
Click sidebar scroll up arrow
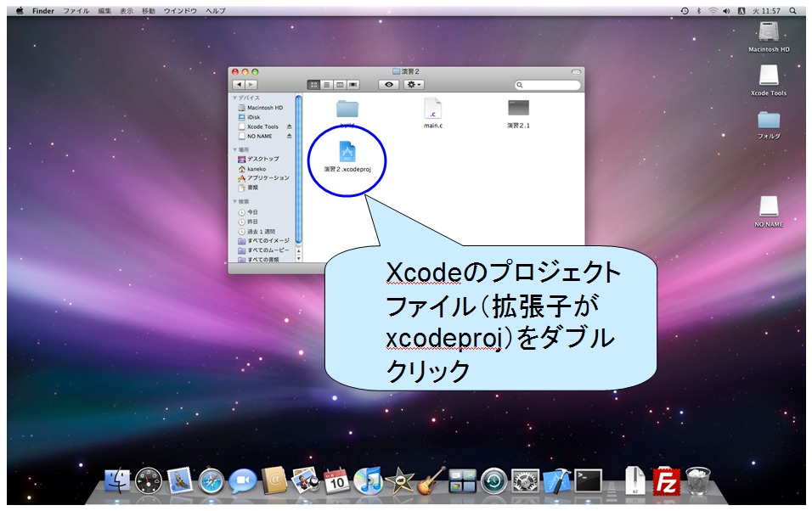(x=298, y=250)
